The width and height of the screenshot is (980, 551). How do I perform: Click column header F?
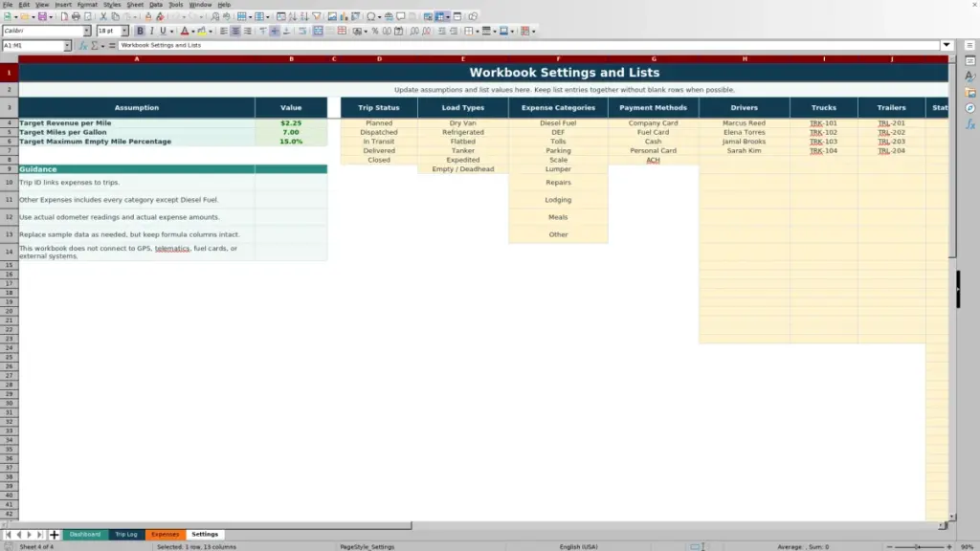[558, 58]
